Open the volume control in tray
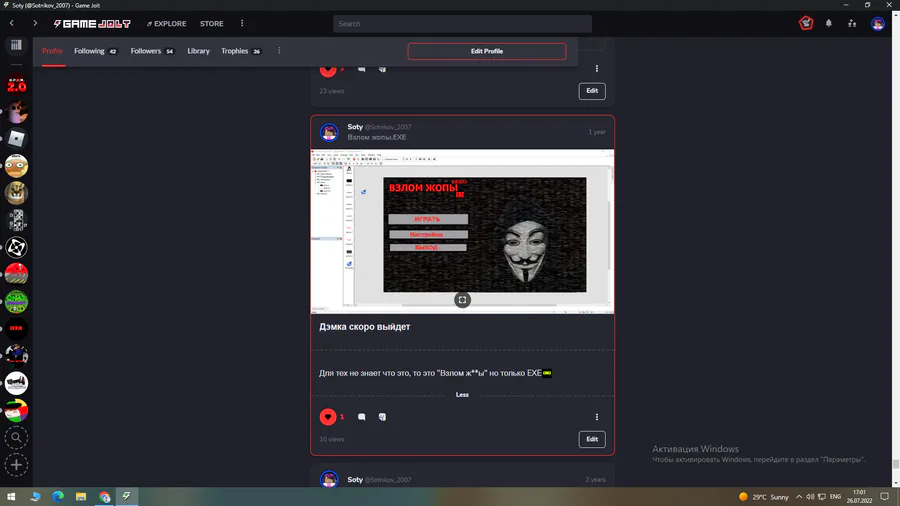The image size is (900, 506). (x=810, y=497)
